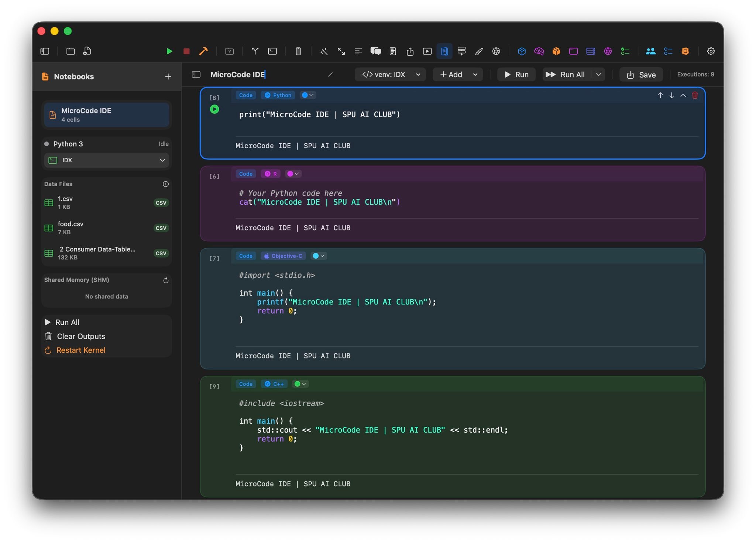Delete the Python cell with trash icon
Screen dimensions: 756x542
[x=695, y=95]
